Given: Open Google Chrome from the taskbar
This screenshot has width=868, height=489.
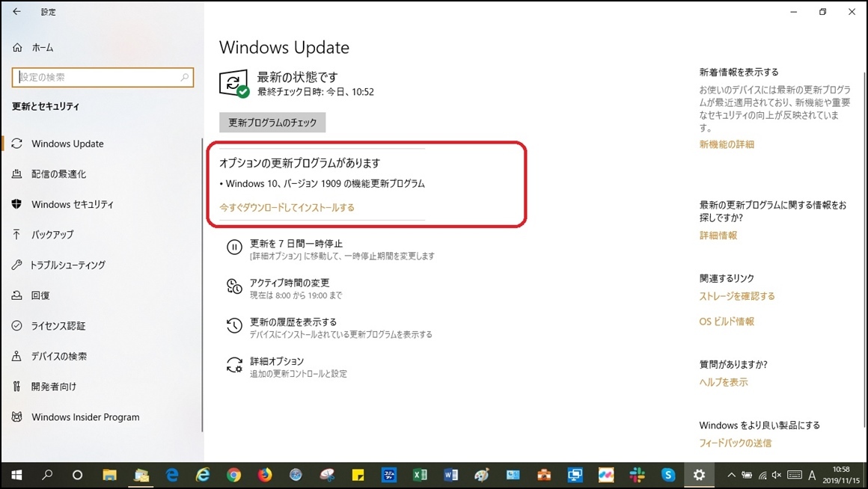Looking at the screenshot, I should [233, 476].
